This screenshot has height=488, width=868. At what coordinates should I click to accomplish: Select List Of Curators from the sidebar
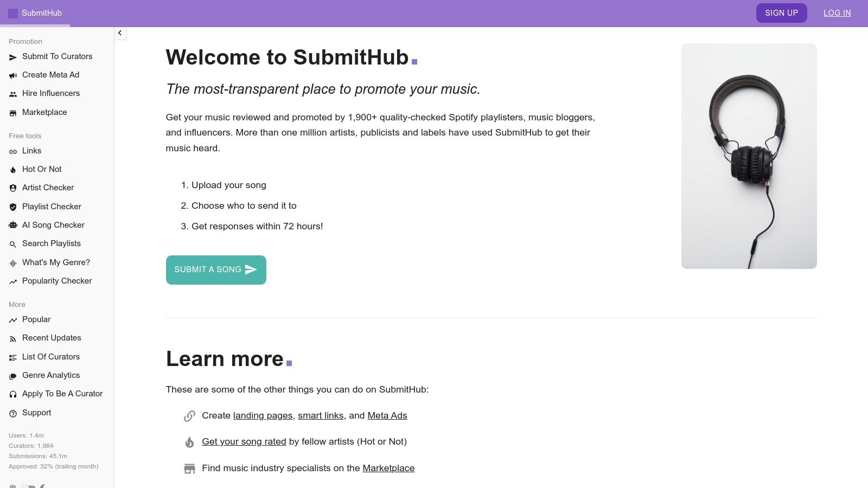[x=50, y=357]
